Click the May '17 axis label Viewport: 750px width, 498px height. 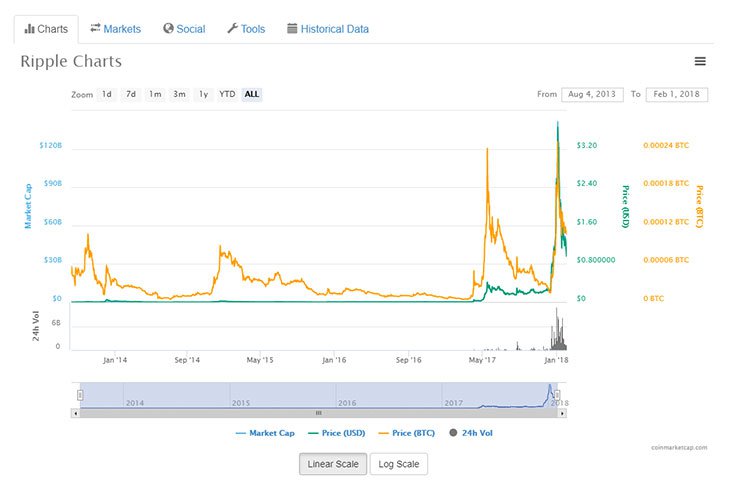pyautogui.click(x=482, y=360)
